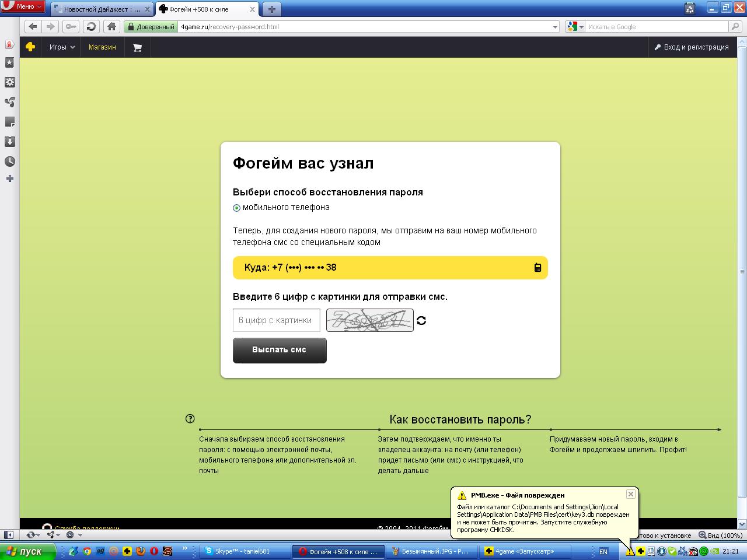Open the notes panel in the sidebar

click(9, 122)
